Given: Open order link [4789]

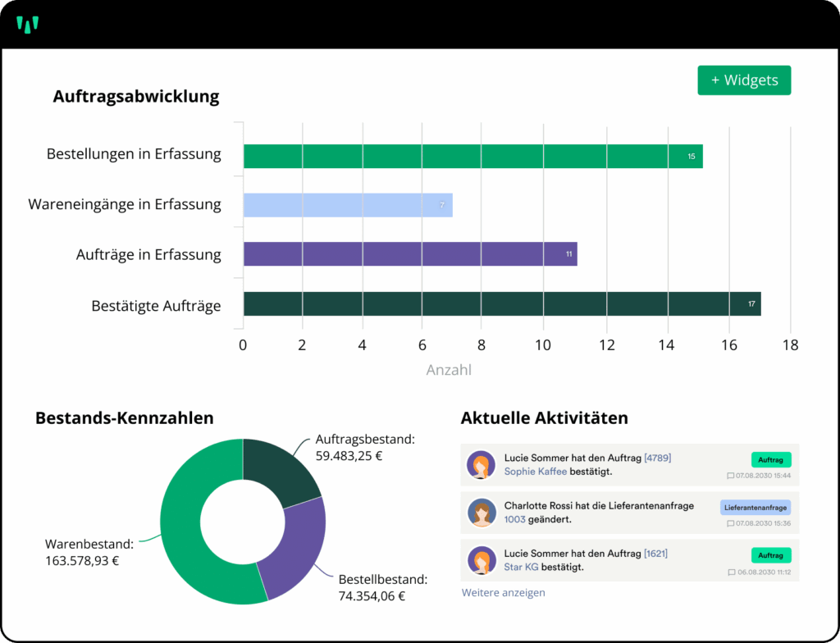Looking at the screenshot, I should pos(657,458).
